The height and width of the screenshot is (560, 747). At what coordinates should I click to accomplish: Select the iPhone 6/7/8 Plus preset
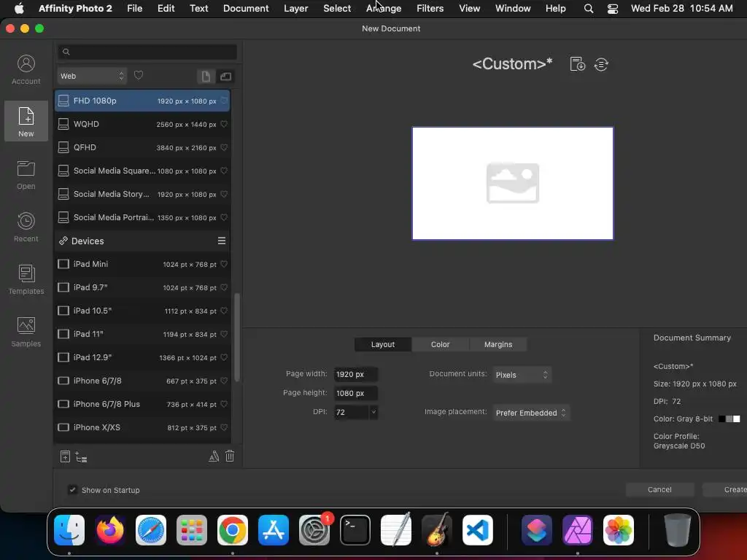(142, 404)
